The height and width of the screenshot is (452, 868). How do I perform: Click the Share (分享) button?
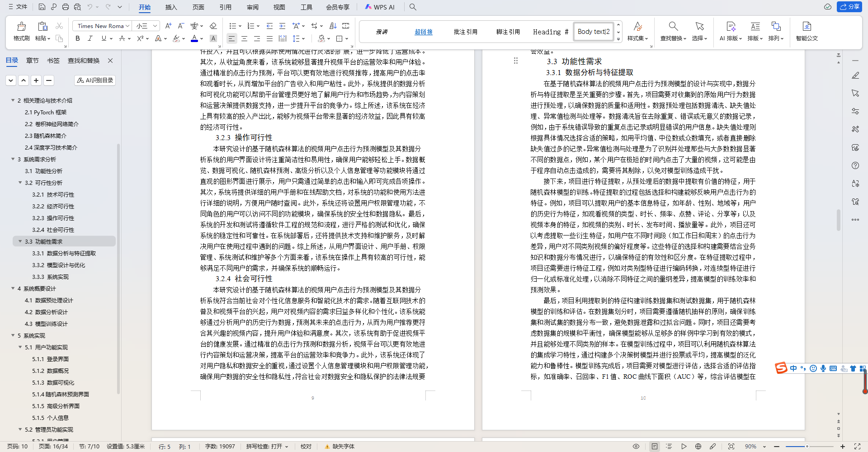[x=849, y=7]
